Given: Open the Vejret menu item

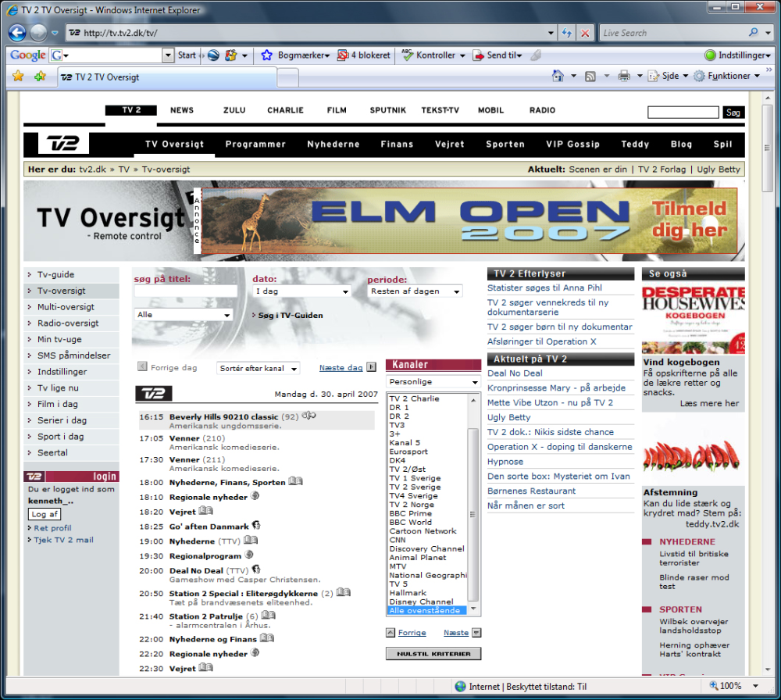Looking at the screenshot, I should [449, 144].
